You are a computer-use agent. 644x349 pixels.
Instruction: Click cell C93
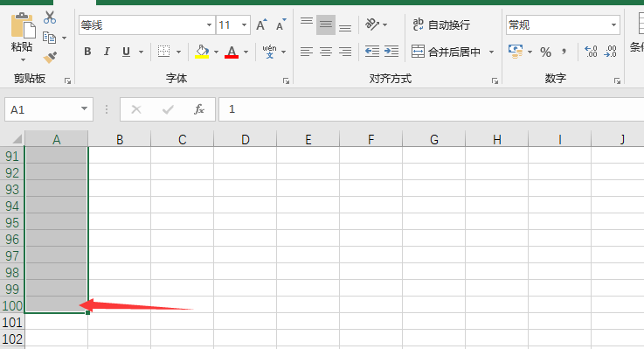point(183,189)
